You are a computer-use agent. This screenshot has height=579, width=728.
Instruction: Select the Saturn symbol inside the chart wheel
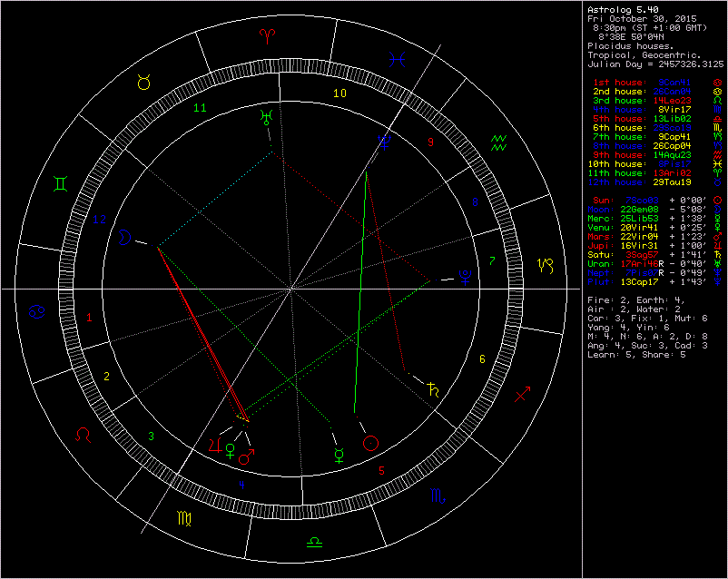[x=433, y=389]
